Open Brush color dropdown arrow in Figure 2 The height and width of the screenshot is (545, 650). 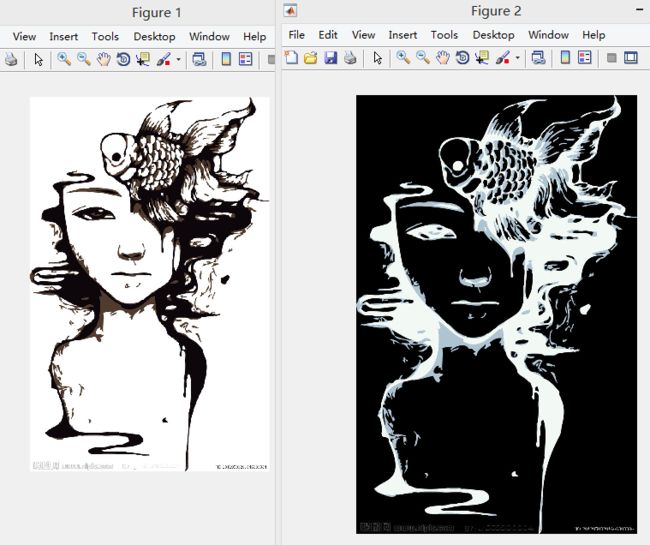tap(517, 58)
